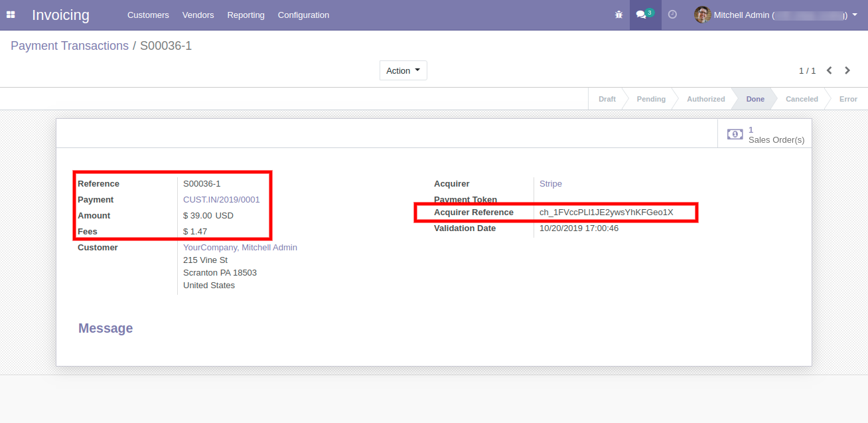Open the Stripe acquirer link
The width and height of the screenshot is (868, 423).
550,183
